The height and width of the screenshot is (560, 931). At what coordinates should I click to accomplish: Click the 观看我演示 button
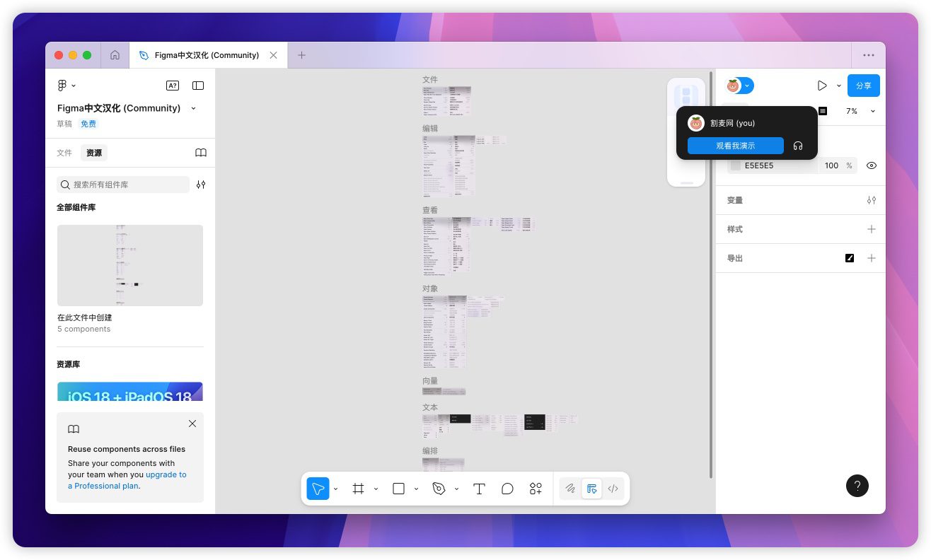tap(736, 146)
